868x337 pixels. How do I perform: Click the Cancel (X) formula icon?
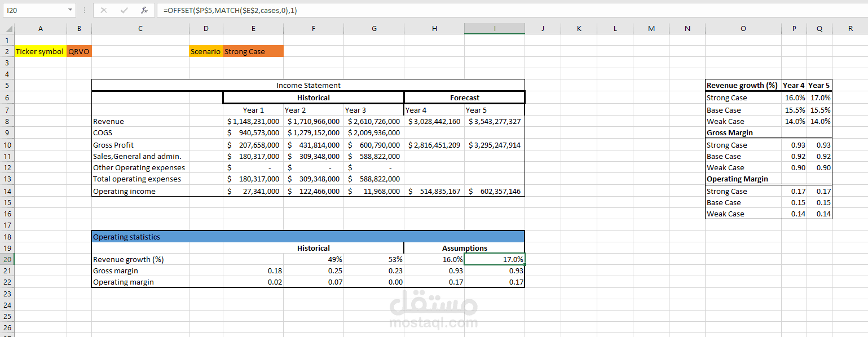coord(104,10)
